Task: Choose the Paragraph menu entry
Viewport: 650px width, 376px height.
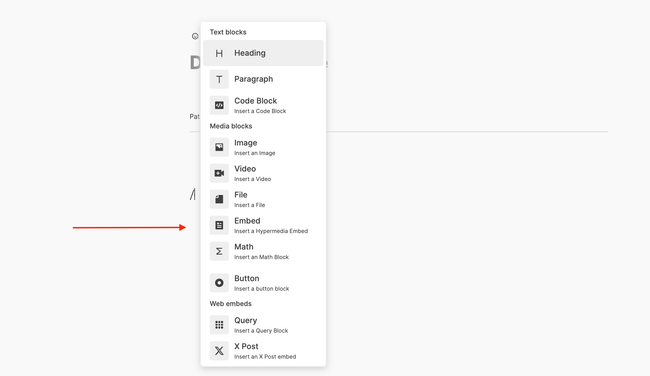Action: 263,79
